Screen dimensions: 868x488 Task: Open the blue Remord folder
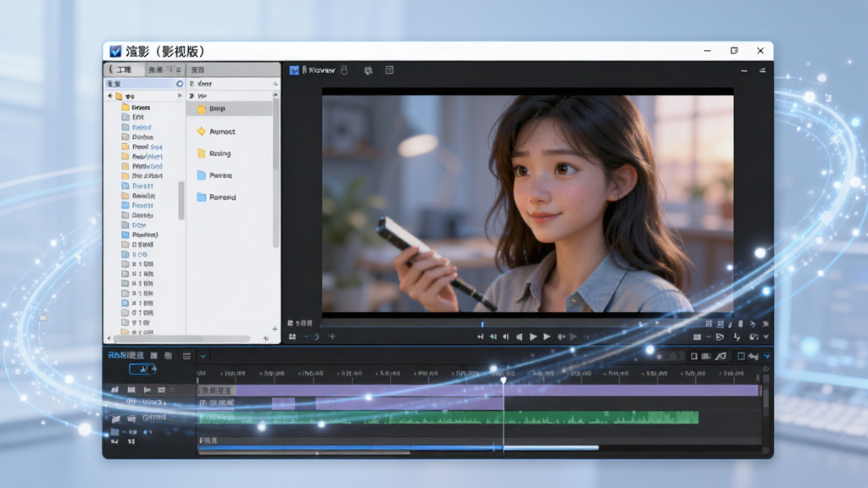[216, 197]
